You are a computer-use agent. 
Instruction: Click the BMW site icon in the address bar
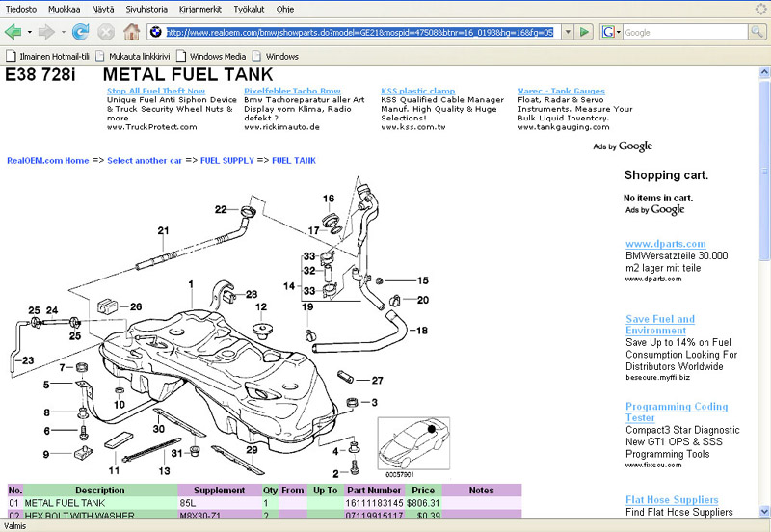156,32
